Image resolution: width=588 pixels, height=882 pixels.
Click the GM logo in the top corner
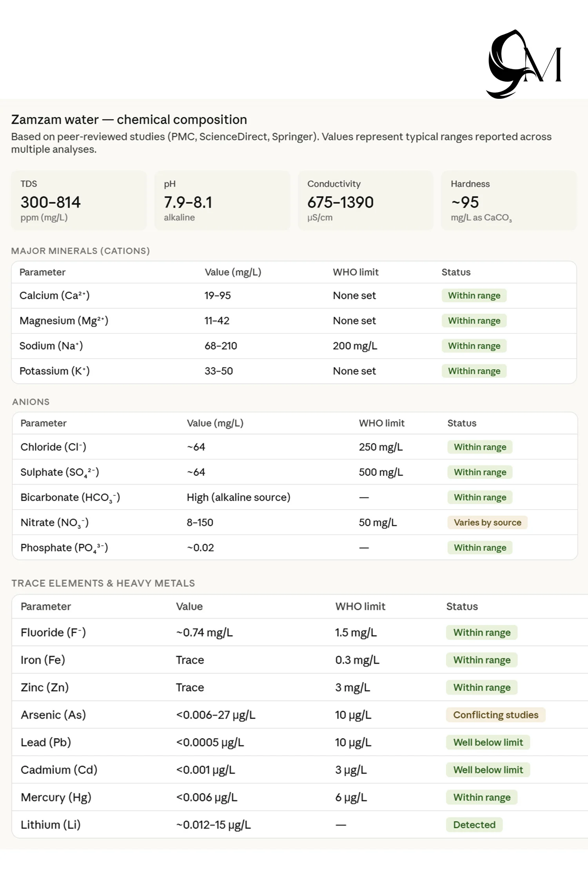coord(524,64)
